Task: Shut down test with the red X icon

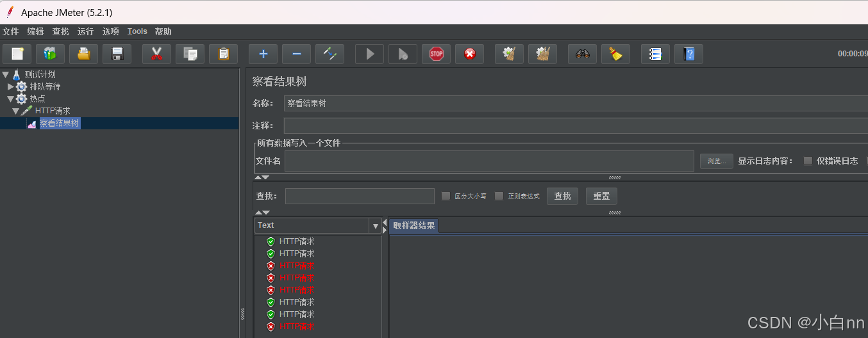Action: click(x=469, y=54)
